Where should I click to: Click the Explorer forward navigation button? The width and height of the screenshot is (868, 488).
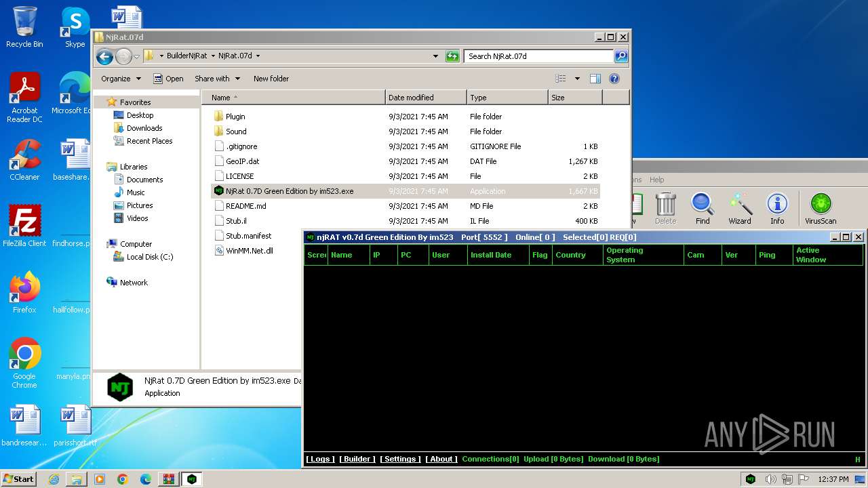click(x=123, y=56)
